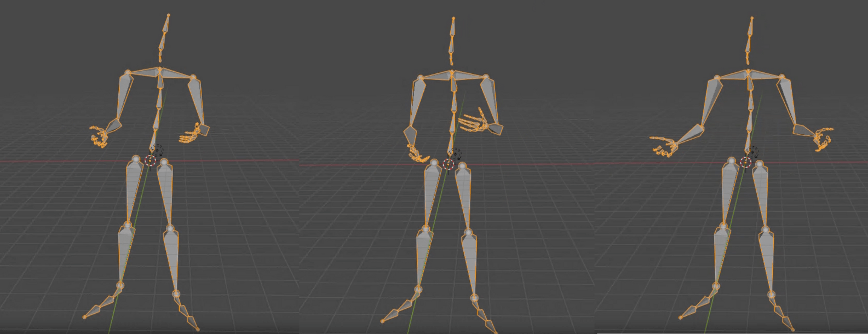The image size is (868, 334).
Task: Select right skeleton's forearm bone on screen-left side
Action: point(692,134)
